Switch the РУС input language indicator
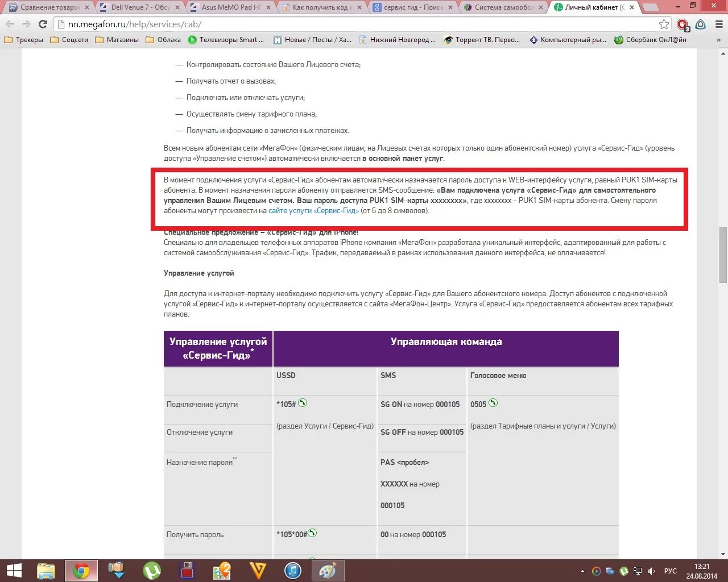Image resolution: width=728 pixels, height=582 pixels. [671, 571]
